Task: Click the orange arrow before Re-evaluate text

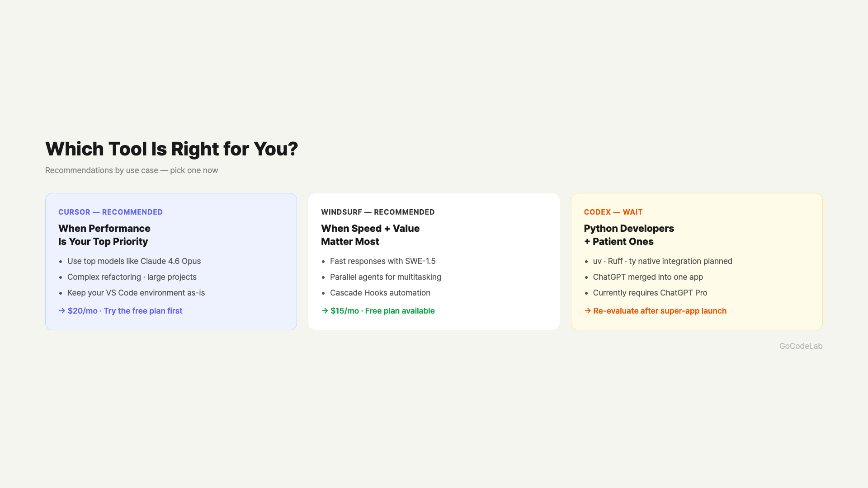Action: click(x=587, y=311)
